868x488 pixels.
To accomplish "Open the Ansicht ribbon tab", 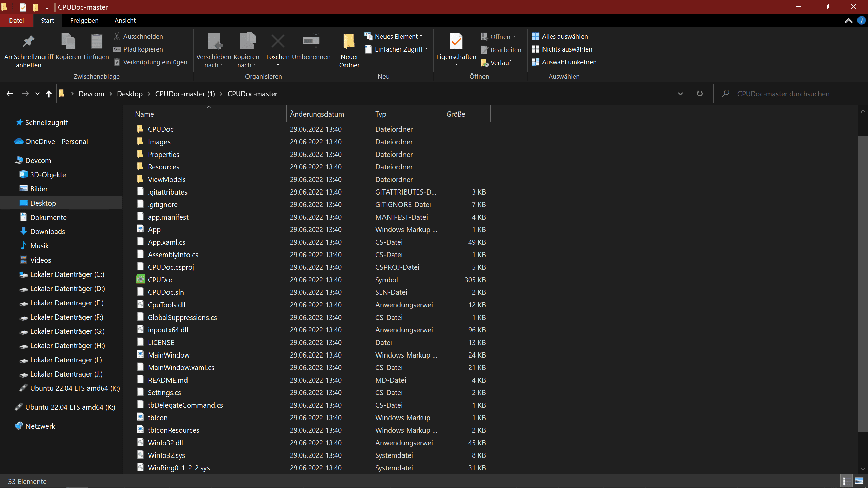I will (125, 21).
